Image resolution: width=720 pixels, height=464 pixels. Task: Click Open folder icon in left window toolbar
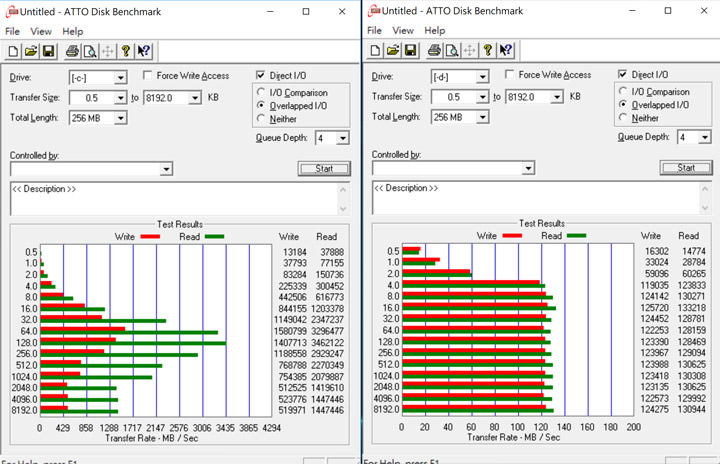click(x=30, y=51)
